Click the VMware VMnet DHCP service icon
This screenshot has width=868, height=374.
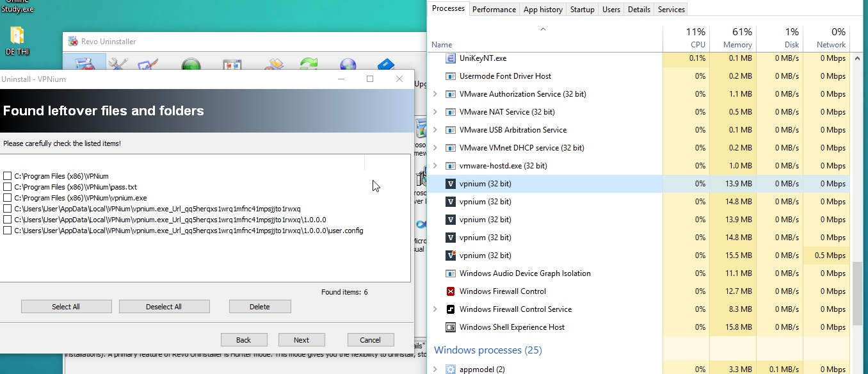click(450, 148)
